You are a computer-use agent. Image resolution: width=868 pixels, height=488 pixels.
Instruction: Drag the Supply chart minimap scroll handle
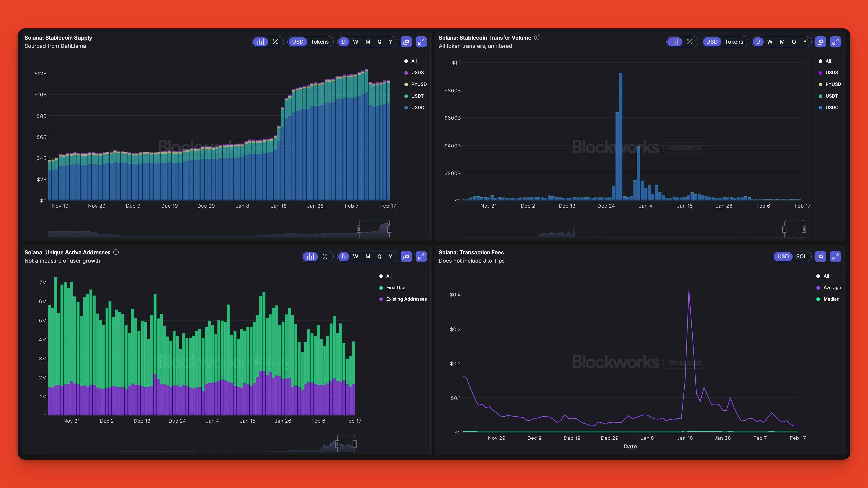[x=374, y=228]
